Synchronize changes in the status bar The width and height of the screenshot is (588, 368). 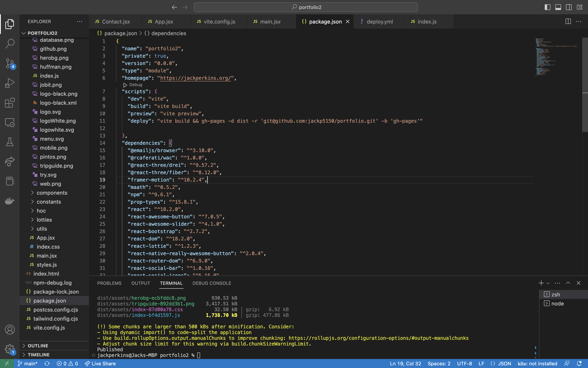pyautogui.click(x=47, y=364)
